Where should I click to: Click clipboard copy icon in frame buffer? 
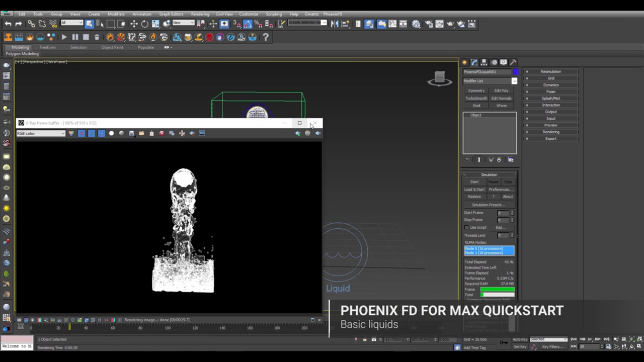tap(151, 133)
